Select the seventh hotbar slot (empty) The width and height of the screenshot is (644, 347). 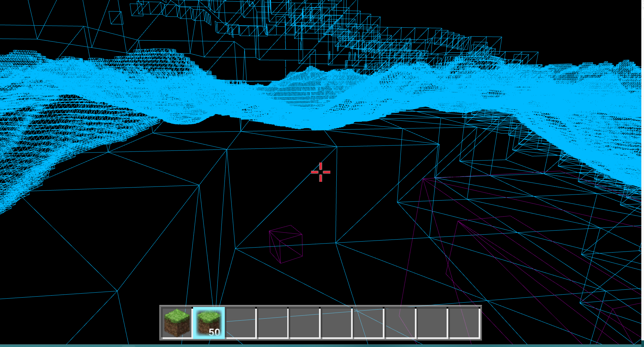point(369,323)
